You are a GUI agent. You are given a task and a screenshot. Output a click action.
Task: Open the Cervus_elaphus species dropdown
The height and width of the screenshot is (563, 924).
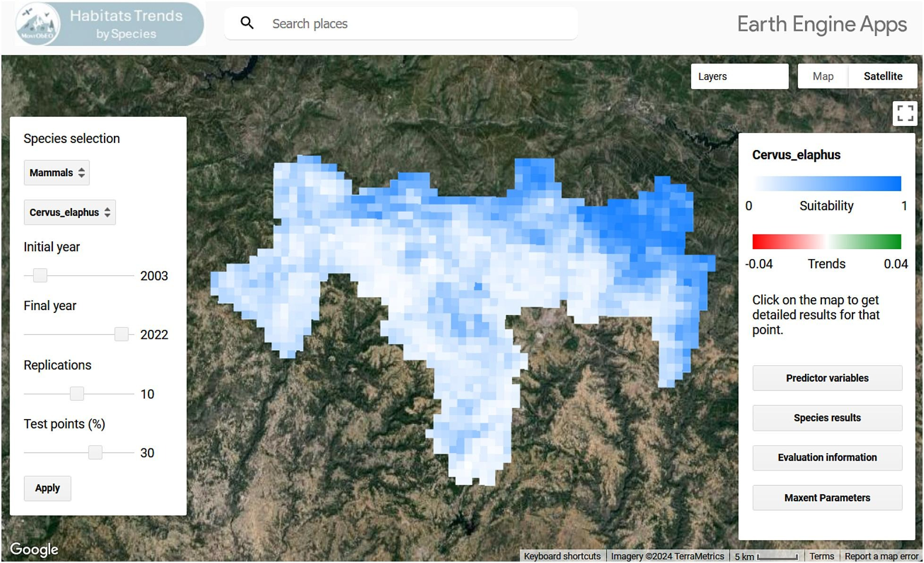pos(69,212)
